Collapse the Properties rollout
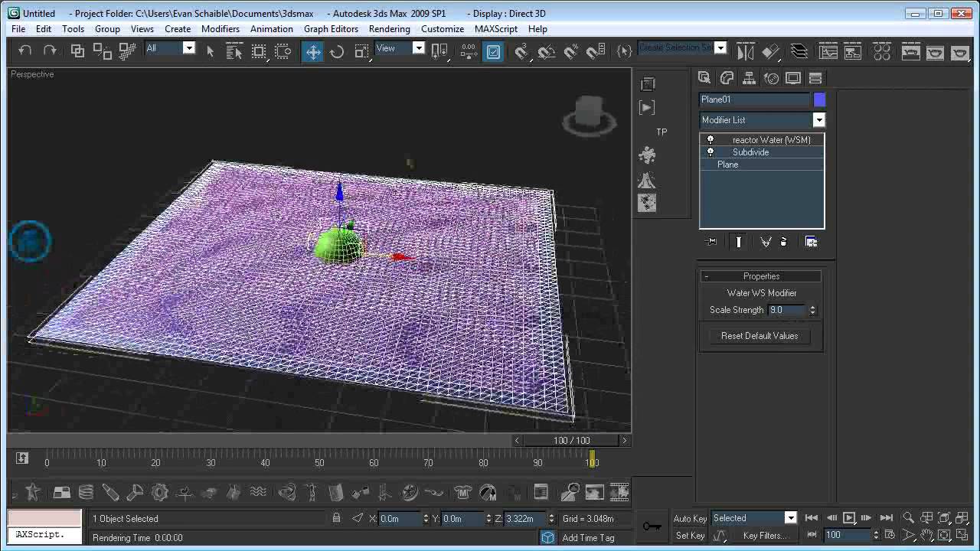The image size is (980, 551). [760, 276]
